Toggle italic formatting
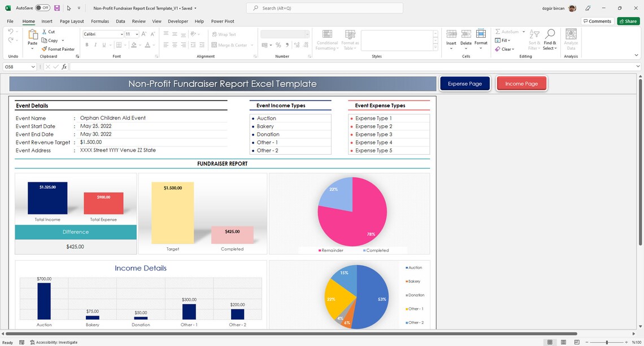 point(94,45)
